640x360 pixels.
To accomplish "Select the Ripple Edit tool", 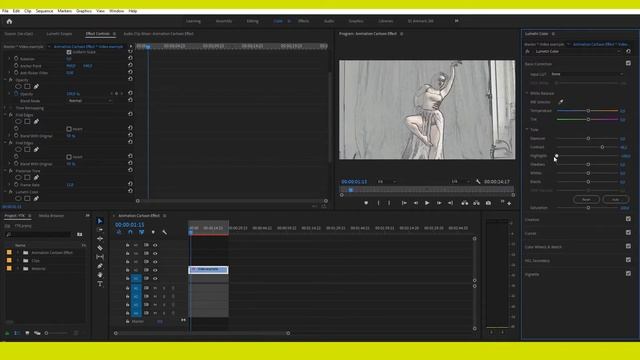I will pyautogui.click(x=100, y=239).
